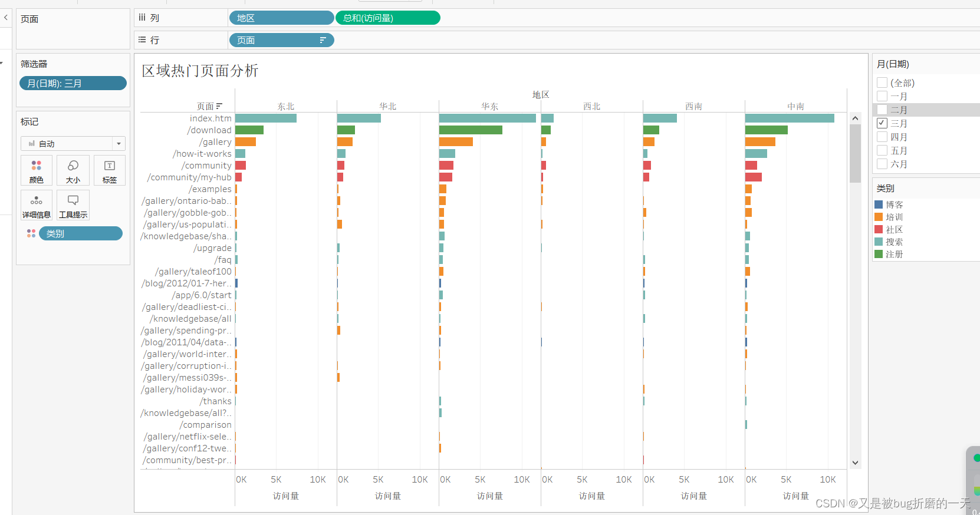Click the rows shelf icon beside 行
980x515 pixels.
point(142,40)
